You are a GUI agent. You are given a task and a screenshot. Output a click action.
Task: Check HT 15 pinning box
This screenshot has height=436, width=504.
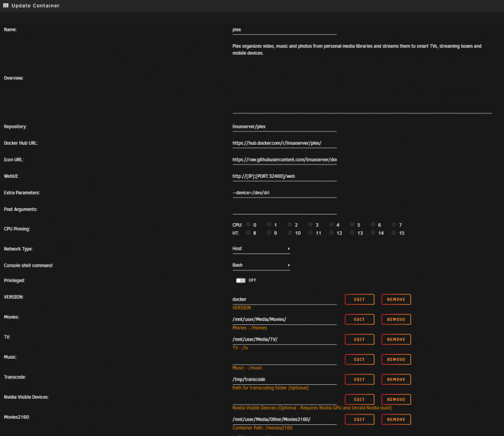(394, 233)
